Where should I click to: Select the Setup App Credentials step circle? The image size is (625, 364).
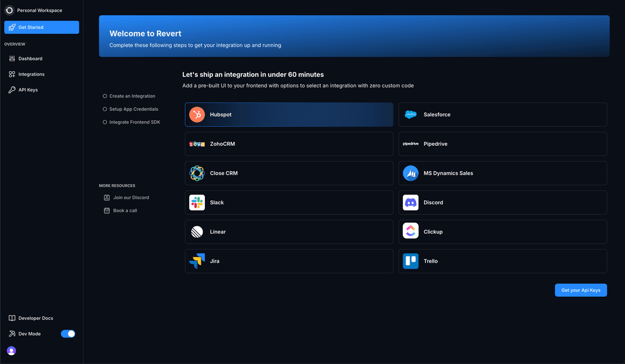coord(105,109)
